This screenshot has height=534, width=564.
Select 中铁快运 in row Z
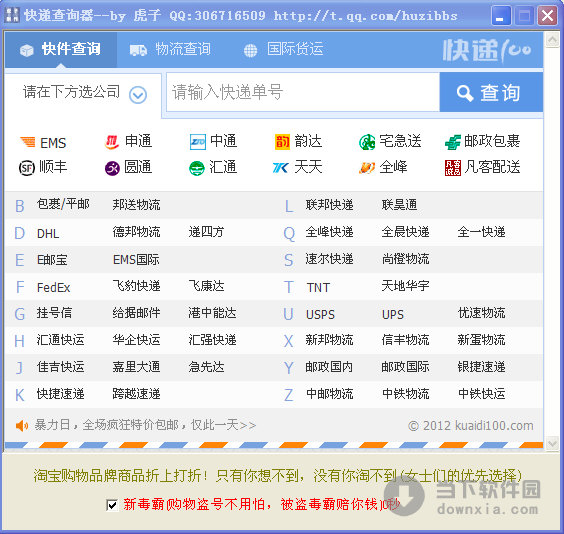click(x=481, y=394)
